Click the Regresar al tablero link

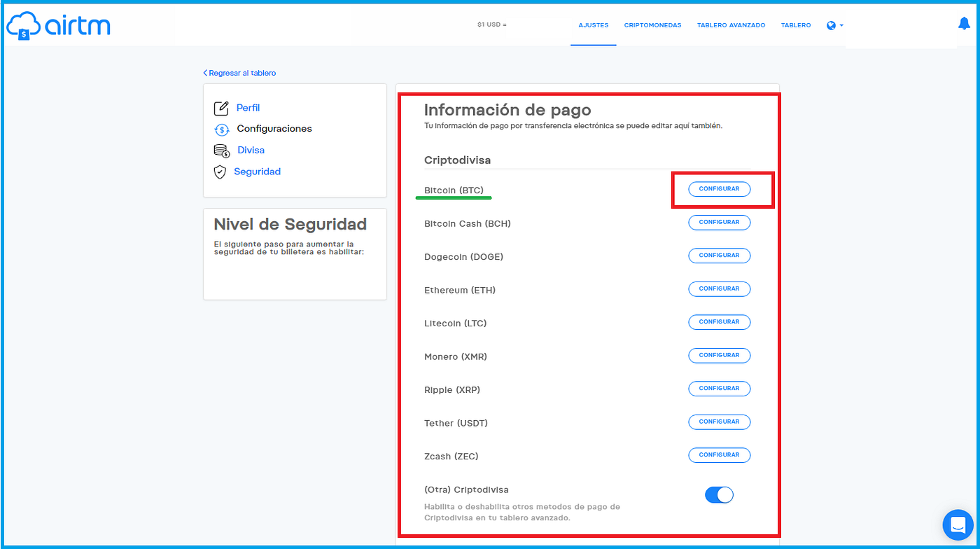pyautogui.click(x=240, y=73)
